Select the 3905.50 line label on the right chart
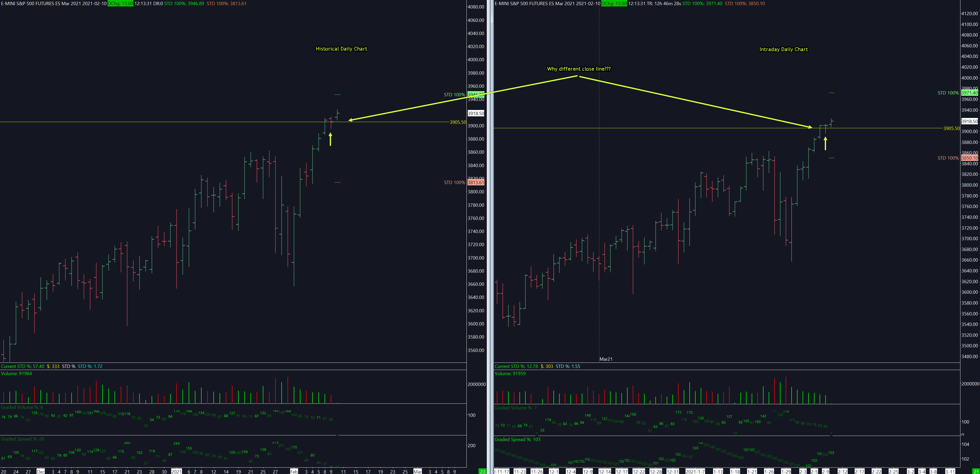This screenshot has height=474, width=980. pos(951,128)
